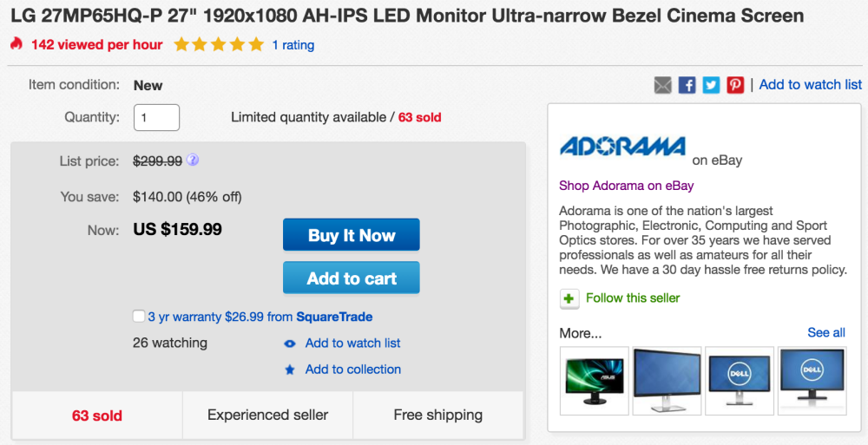Click the green Follow seller plus icon
Screen dimensions: 868x445
tap(569, 298)
